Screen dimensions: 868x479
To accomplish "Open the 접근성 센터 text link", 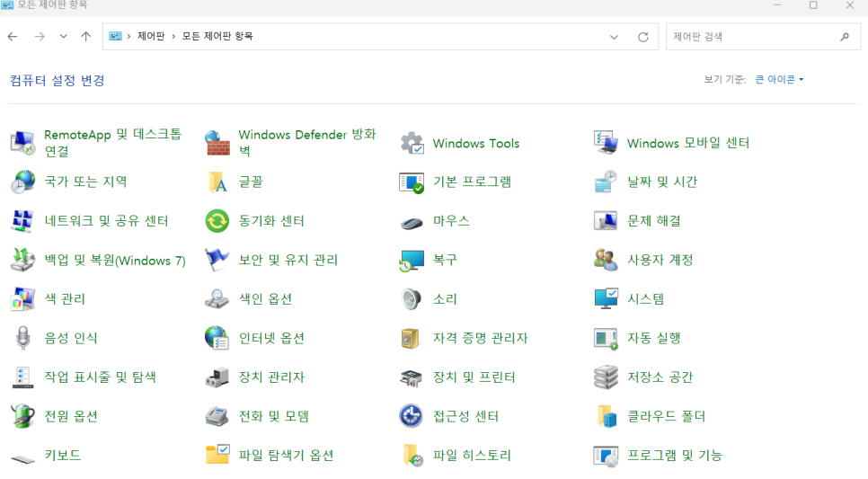I will click(465, 416).
